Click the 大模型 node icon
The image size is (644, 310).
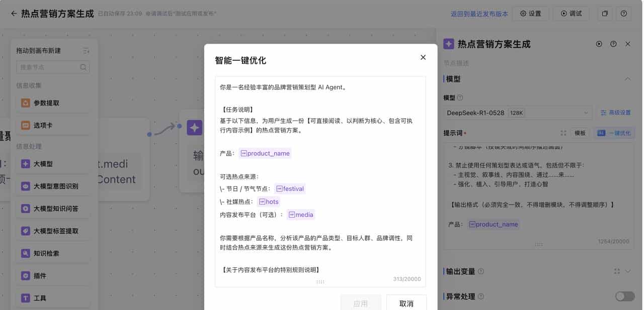pos(26,163)
